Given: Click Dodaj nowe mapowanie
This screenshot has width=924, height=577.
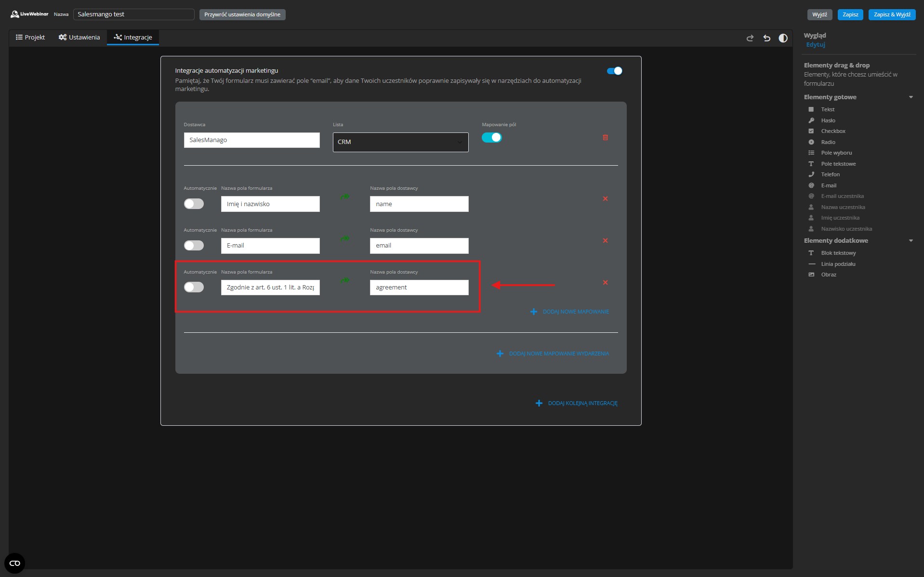Looking at the screenshot, I should [570, 312].
